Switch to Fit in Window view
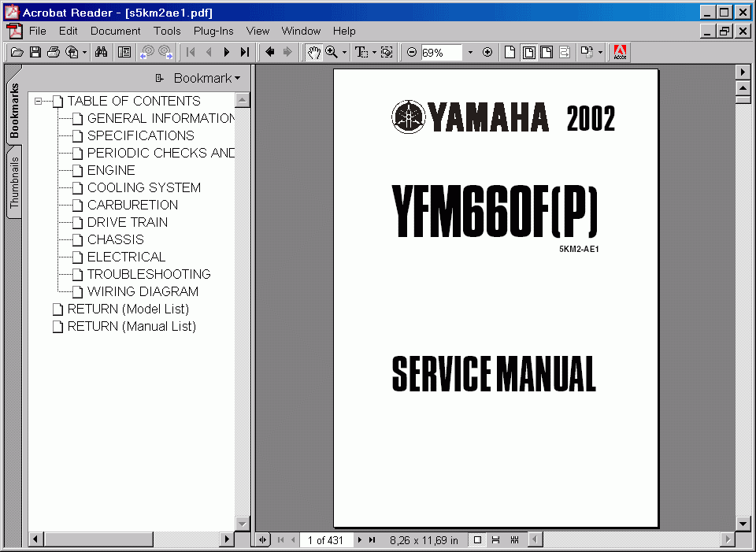This screenshot has height=552, width=756. 528,53
